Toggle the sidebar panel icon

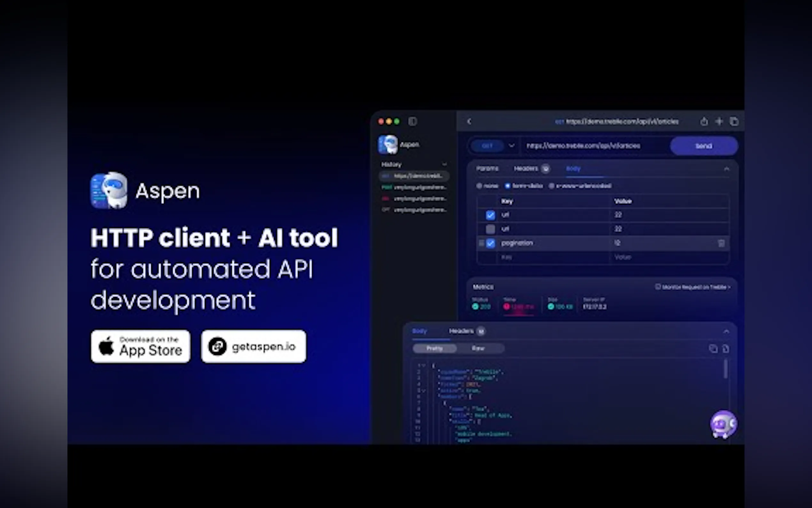[412, 121]
